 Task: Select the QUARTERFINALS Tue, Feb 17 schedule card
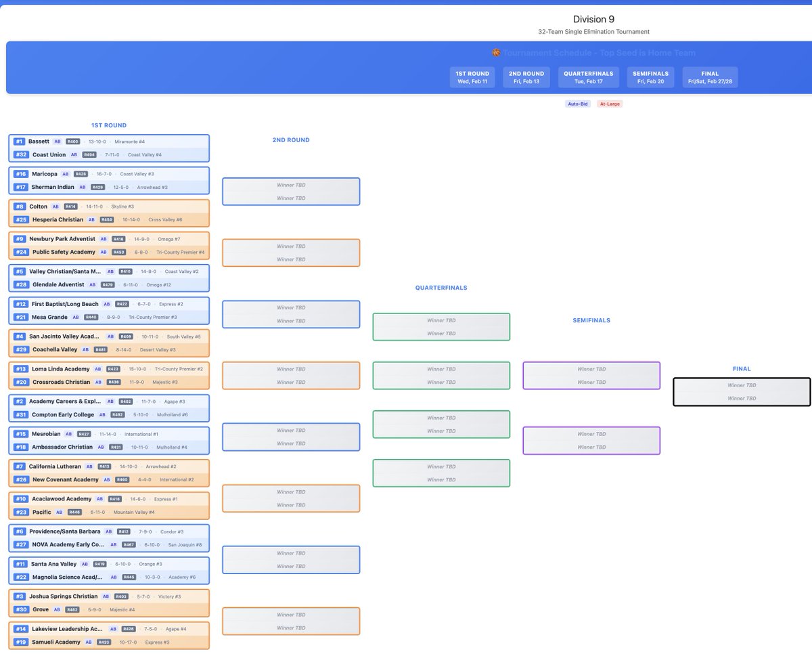pos(589,77)
